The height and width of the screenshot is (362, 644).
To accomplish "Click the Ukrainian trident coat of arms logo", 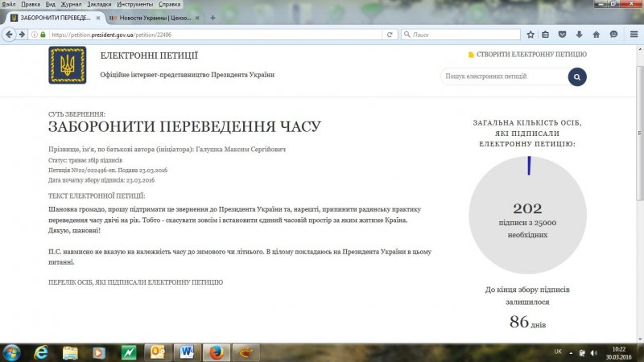I will click(68, 65).
